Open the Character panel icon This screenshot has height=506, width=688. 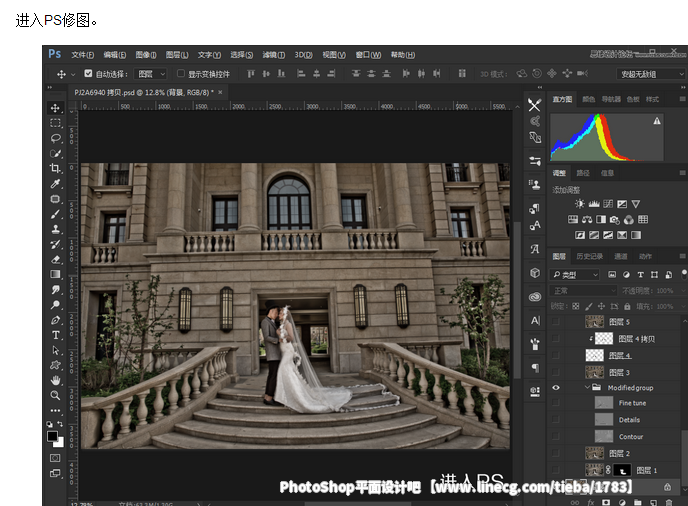[x=535, y=320]
